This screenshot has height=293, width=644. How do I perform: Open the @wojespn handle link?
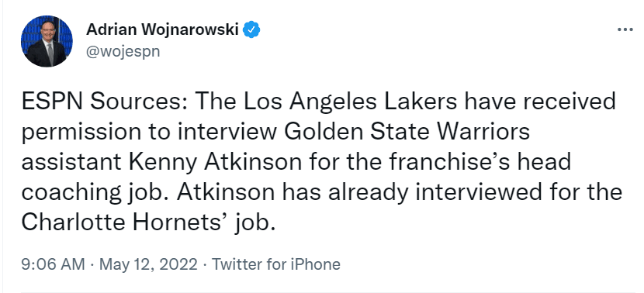pos(123,52)
